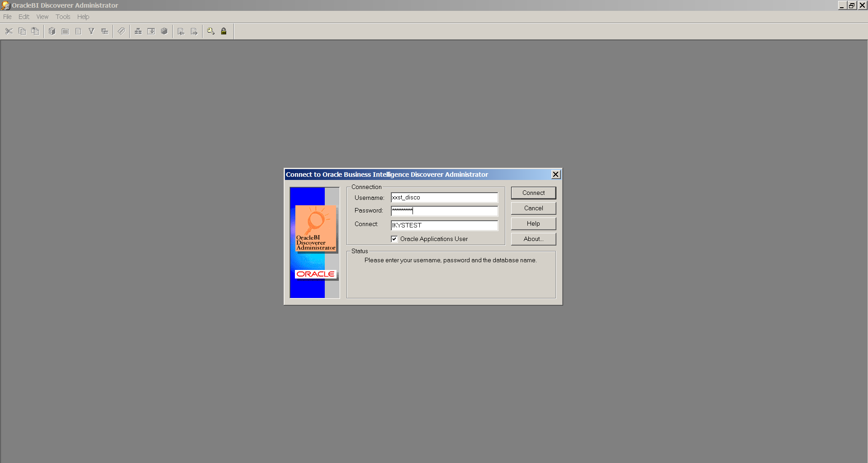The width and height of the screenshot is (868, 463).
Task: Uncheck the Oracle Applications User checkbox
Action: coord(394,239)
